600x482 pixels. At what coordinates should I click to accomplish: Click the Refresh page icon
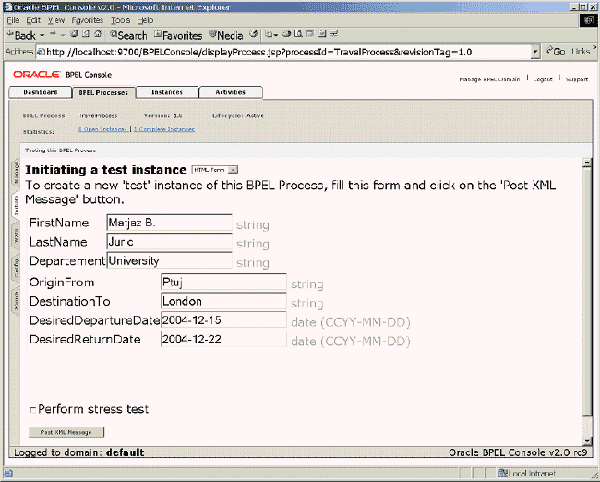(86, 34)
